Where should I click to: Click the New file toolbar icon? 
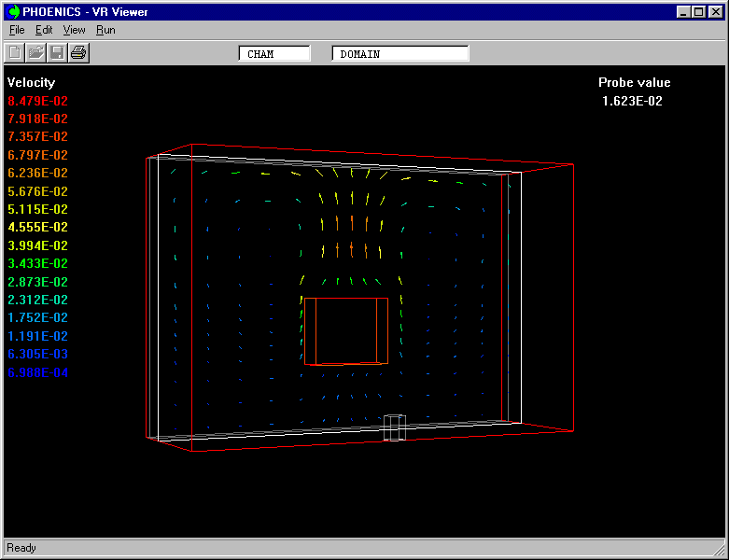tap(15, 53)
